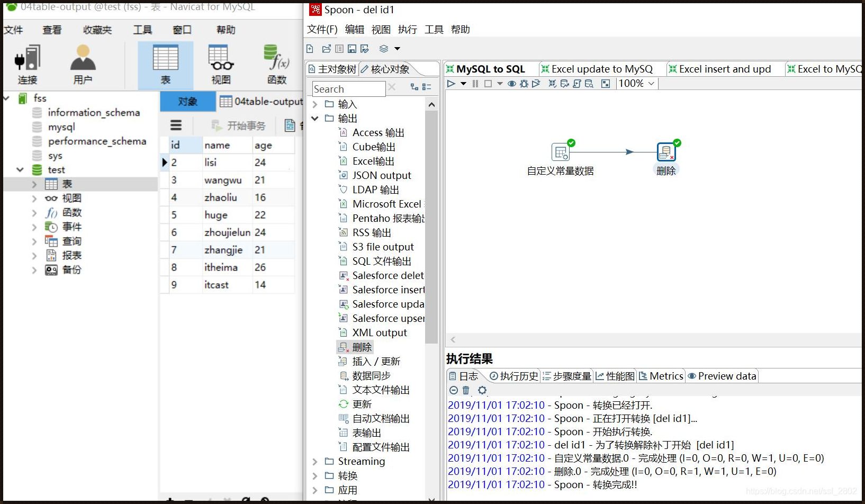Image resolution: width=865 pixels, height=504 pixels.
Task: Open the Metrics results tab
Action: coord(661,376)
